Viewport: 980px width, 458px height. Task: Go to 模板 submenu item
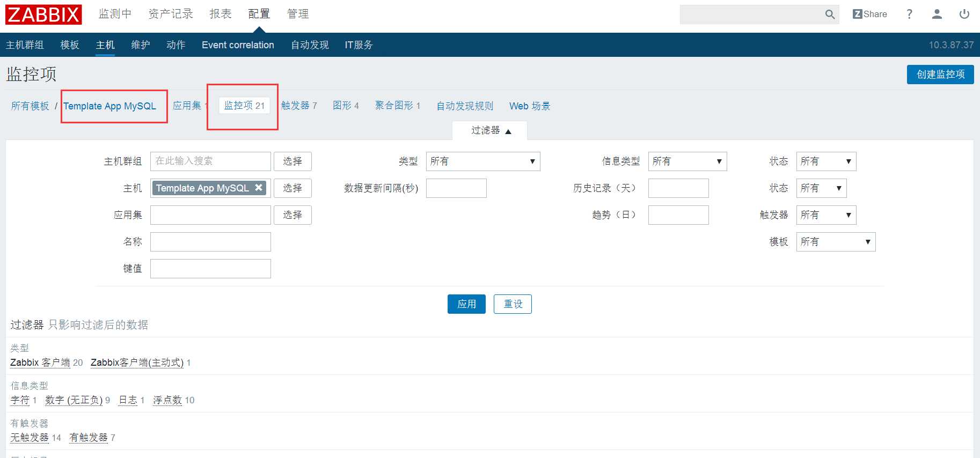coord(70,45)
